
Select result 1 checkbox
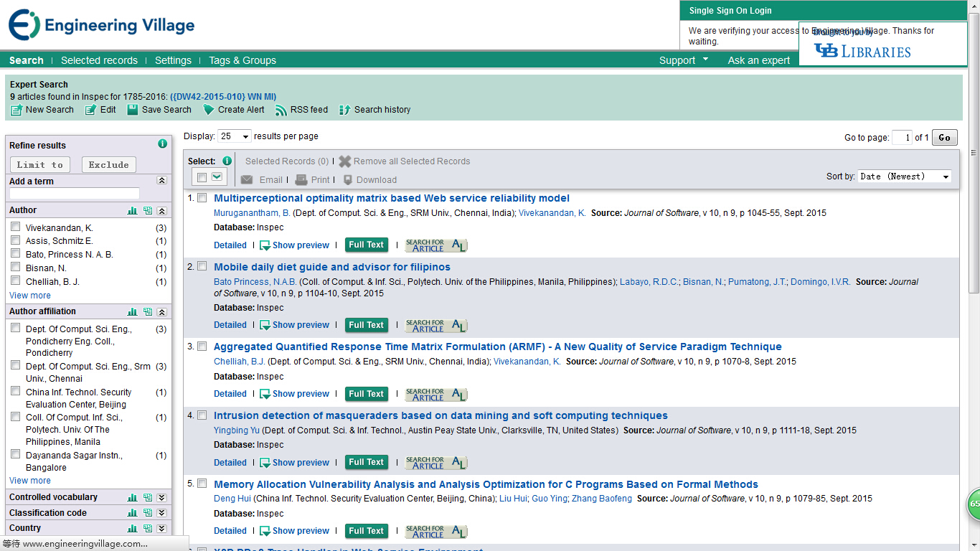(x=202, y=198)
